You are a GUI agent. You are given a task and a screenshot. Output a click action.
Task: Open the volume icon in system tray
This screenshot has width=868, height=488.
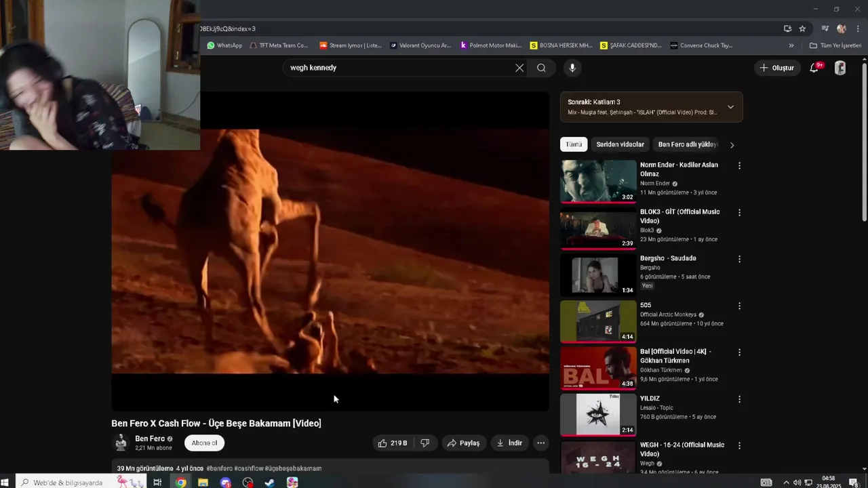tap(797, 483)
